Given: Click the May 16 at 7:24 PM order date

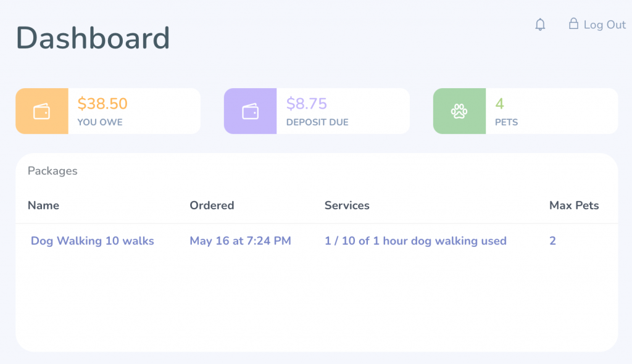Looking at the screenshot, I should coord(240,241).
